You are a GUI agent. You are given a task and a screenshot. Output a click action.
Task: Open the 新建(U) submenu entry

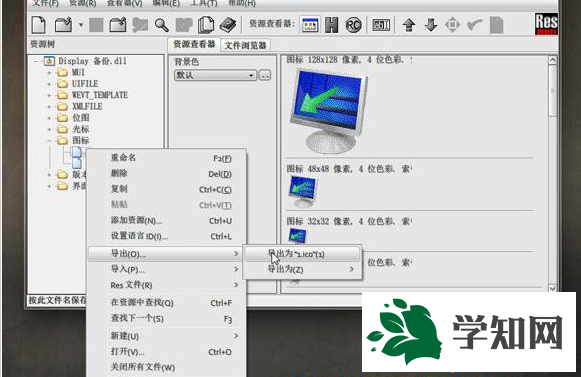tap(166, 336)
